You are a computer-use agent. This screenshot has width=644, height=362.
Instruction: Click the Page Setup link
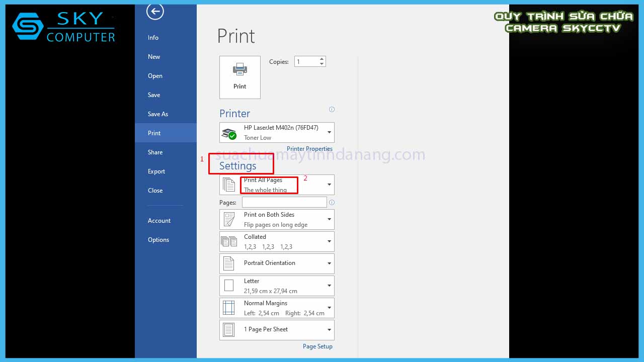pyautogui.click(x=317, y=346)
